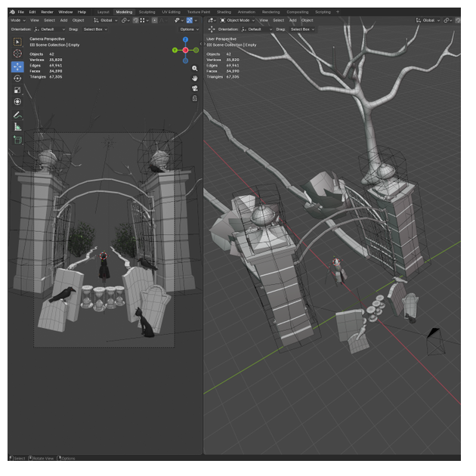
Task: Activate the Move tool
Action: [x=17, y=66]
